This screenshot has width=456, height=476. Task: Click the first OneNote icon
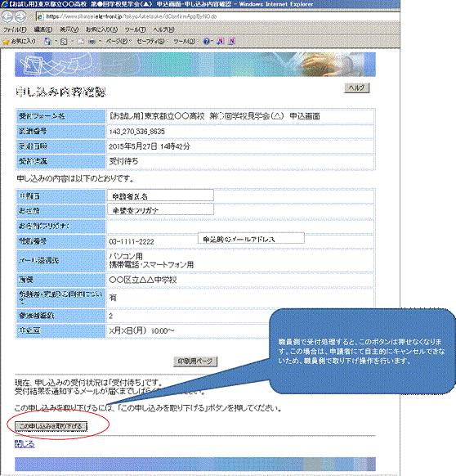click(x=221, y=41)
